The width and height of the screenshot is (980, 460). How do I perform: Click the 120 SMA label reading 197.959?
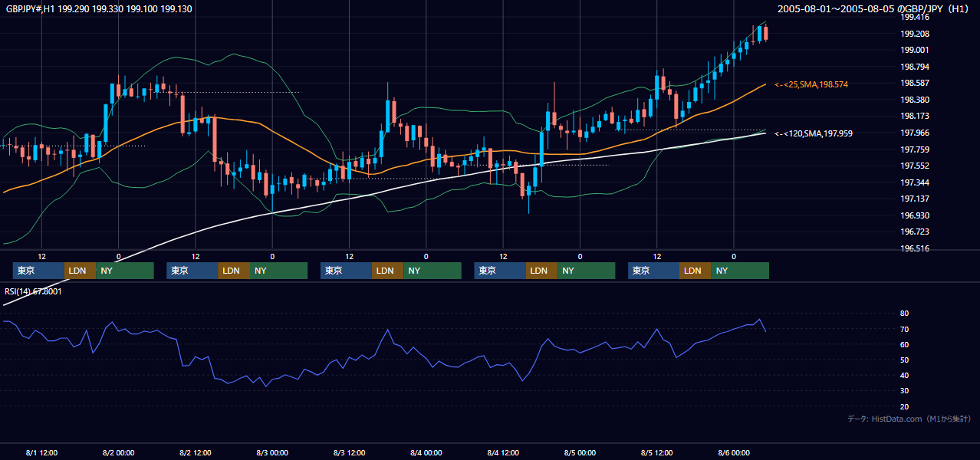(813, 133)
